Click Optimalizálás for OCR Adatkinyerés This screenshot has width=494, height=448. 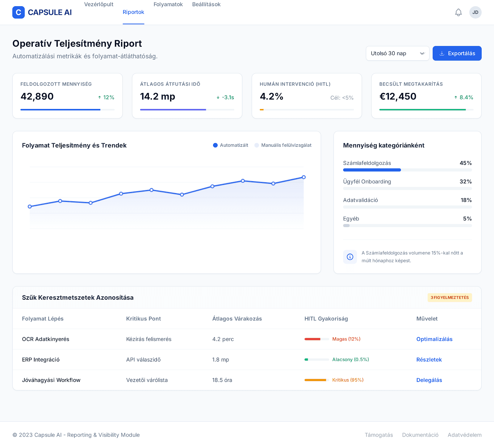click(x=434, y=339)
